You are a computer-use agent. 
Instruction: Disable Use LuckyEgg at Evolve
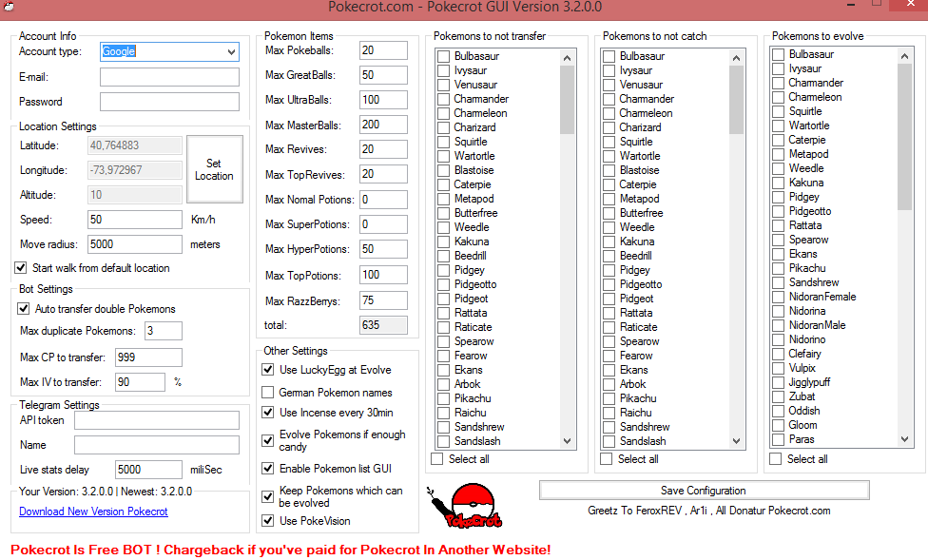[x=268, y=370]
